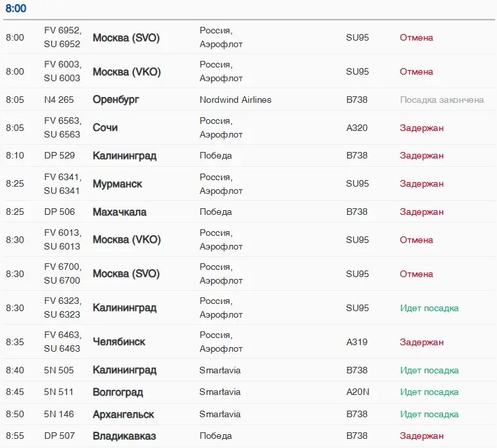Open the Сочи destination link
The height and width of the screenshot is (448, 497).
coord(105,128)
